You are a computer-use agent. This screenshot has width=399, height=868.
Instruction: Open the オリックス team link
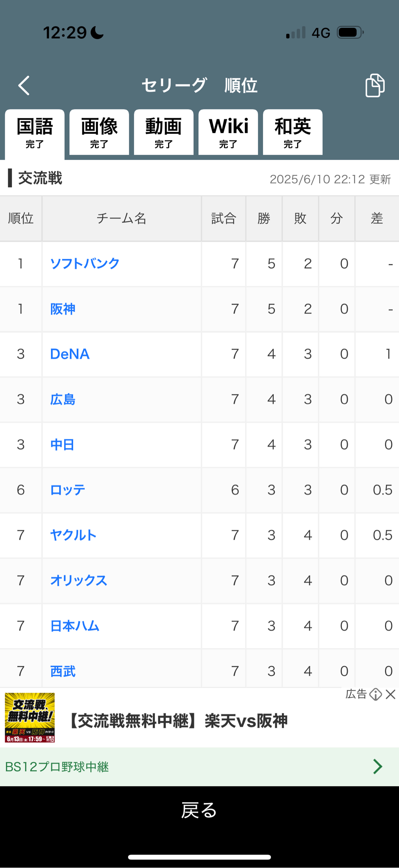point(79,581)
